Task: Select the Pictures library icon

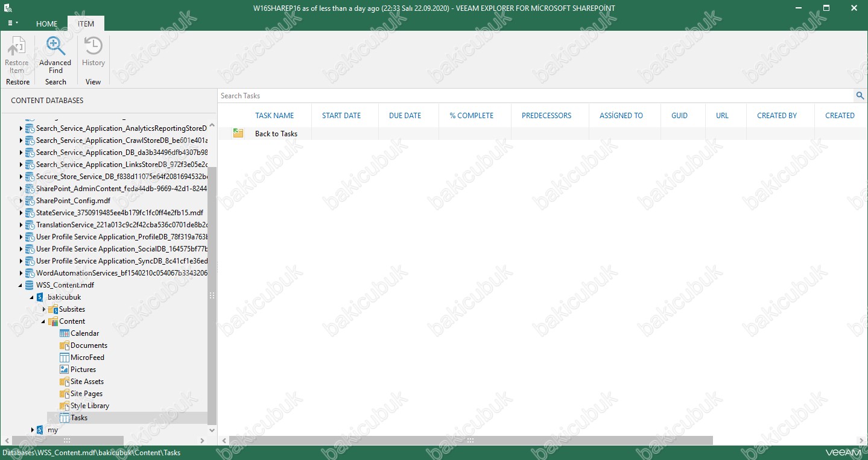Action: coord(65,370)
